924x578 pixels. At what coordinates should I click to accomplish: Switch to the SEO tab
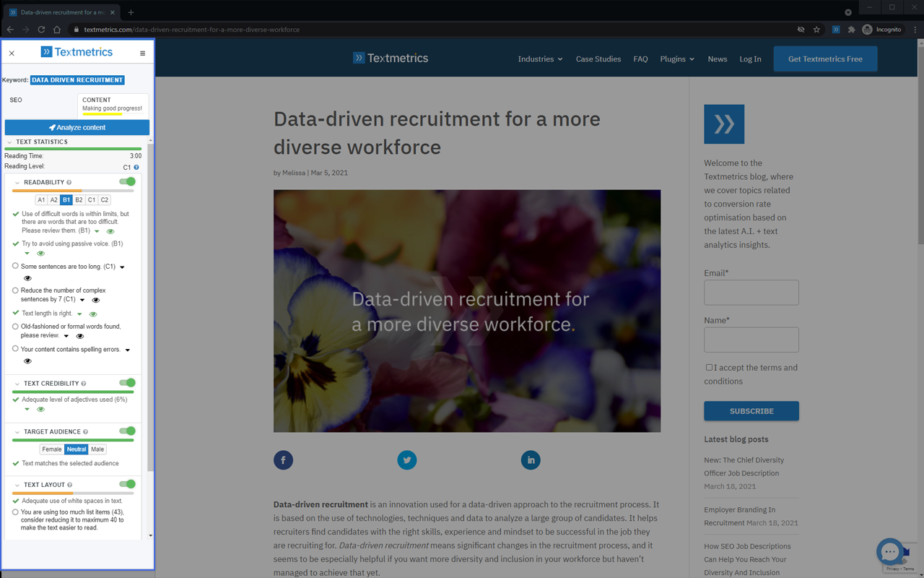[16, 100]
